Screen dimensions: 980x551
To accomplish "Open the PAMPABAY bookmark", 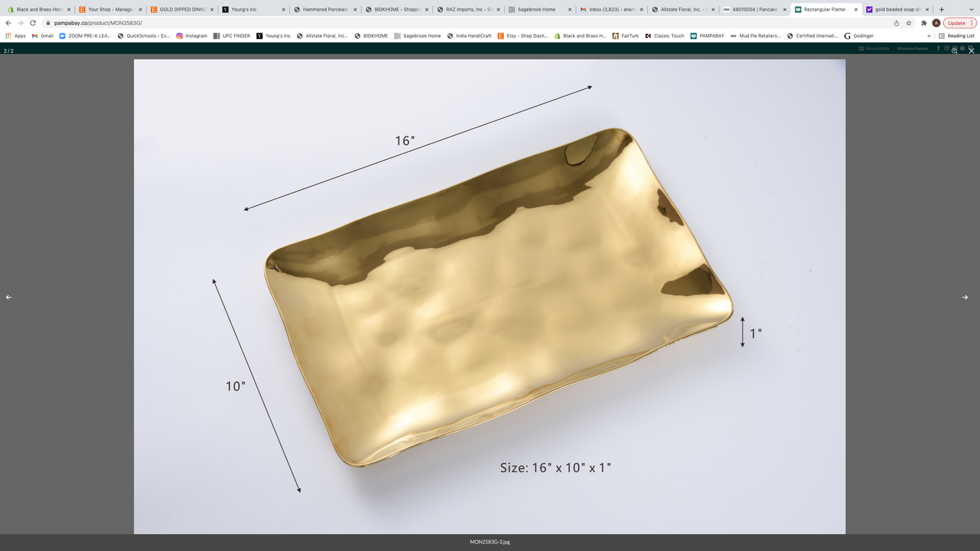I will click(707, 36).
